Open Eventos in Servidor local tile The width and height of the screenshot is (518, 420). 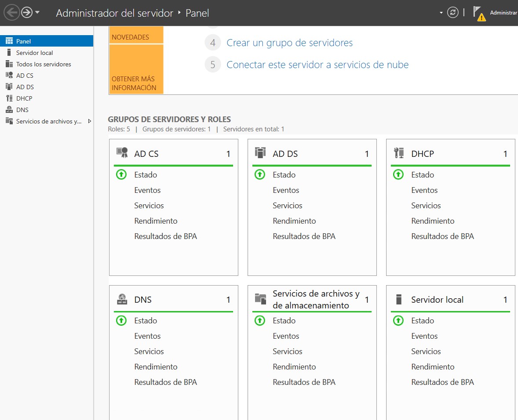tap(424, 336)
